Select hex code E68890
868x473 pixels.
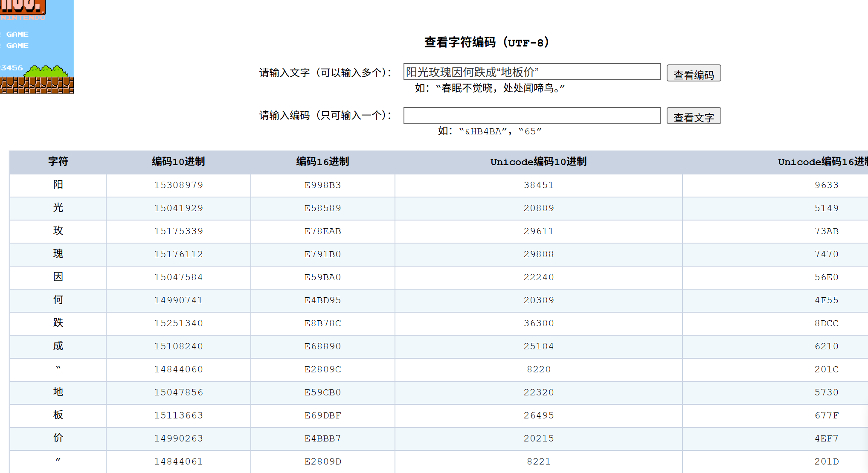coord(322,346)
